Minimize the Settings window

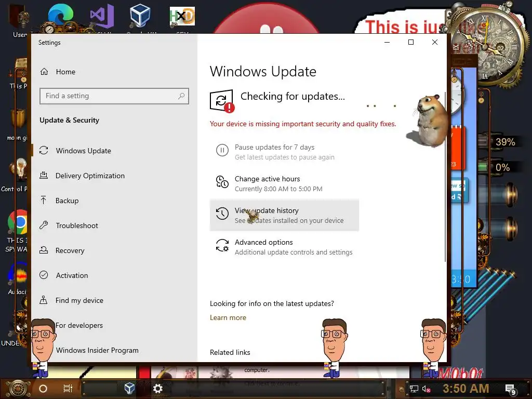(387, 43)
